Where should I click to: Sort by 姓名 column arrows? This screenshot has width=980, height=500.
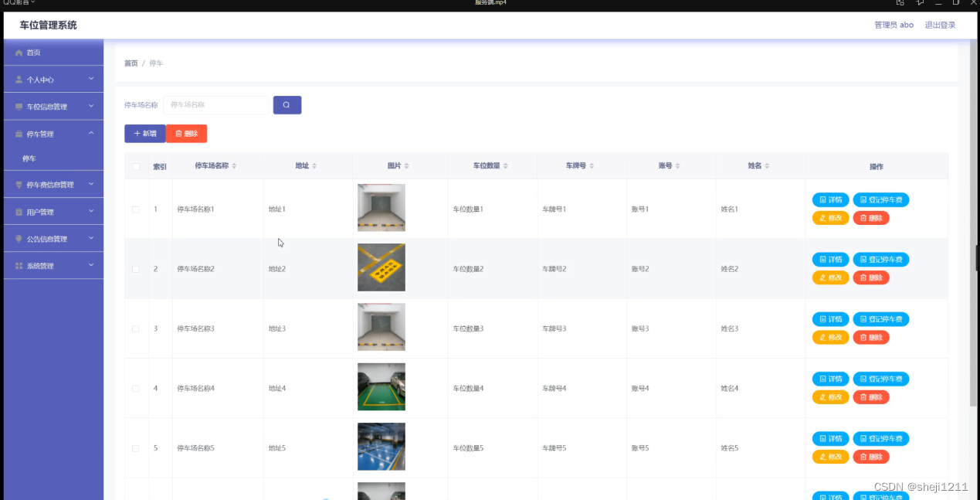[768, 166]
